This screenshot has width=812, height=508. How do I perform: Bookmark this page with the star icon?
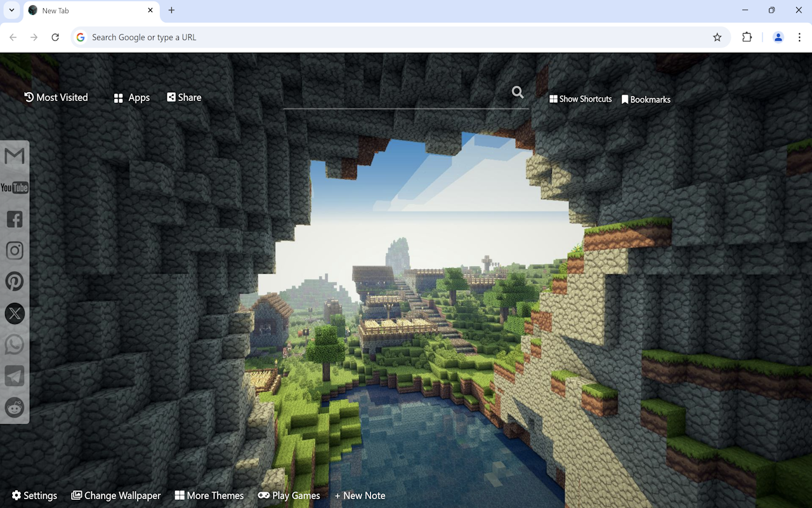(717, 37)
